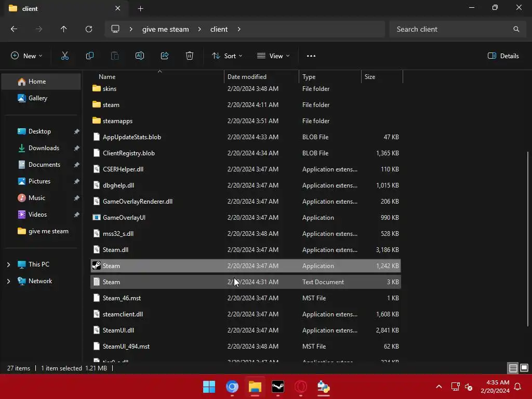Open Downloads in quick access
This screenshot has height=399, width=532.
[x=41, y=148]
